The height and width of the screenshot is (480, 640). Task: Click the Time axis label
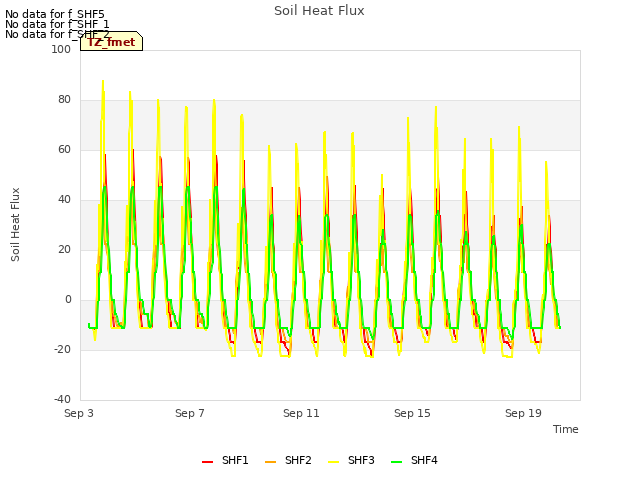566,429
